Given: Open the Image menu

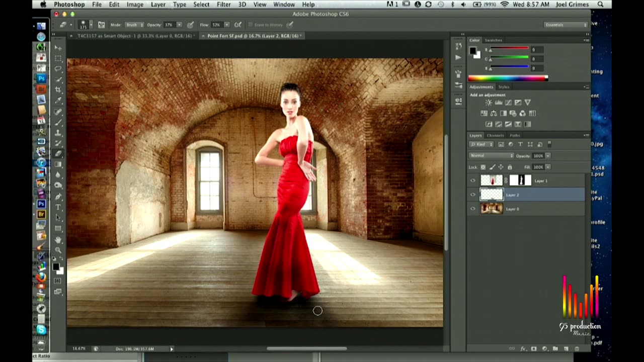Looking at the screenshot, I should point(135,5).
